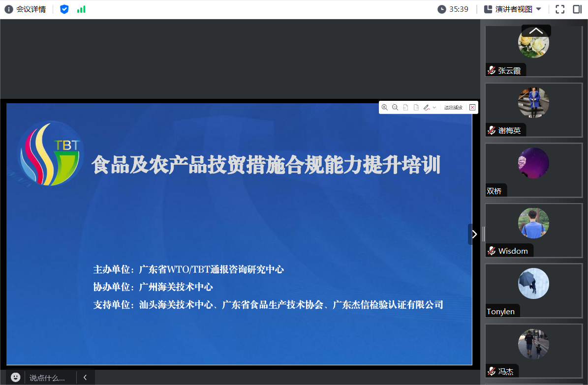Screen dimensions: 588x385
Task: Check the green network signal bars
Action: pos(81,9)
